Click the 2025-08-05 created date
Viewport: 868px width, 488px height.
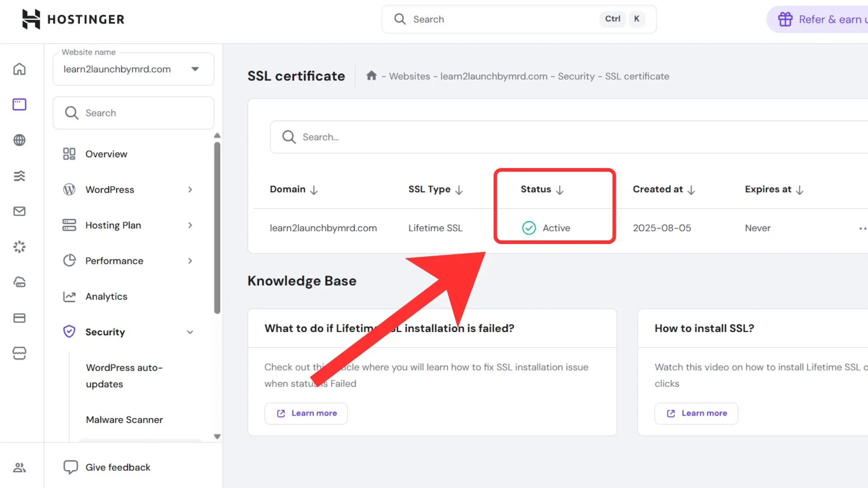tap(662, 228)
